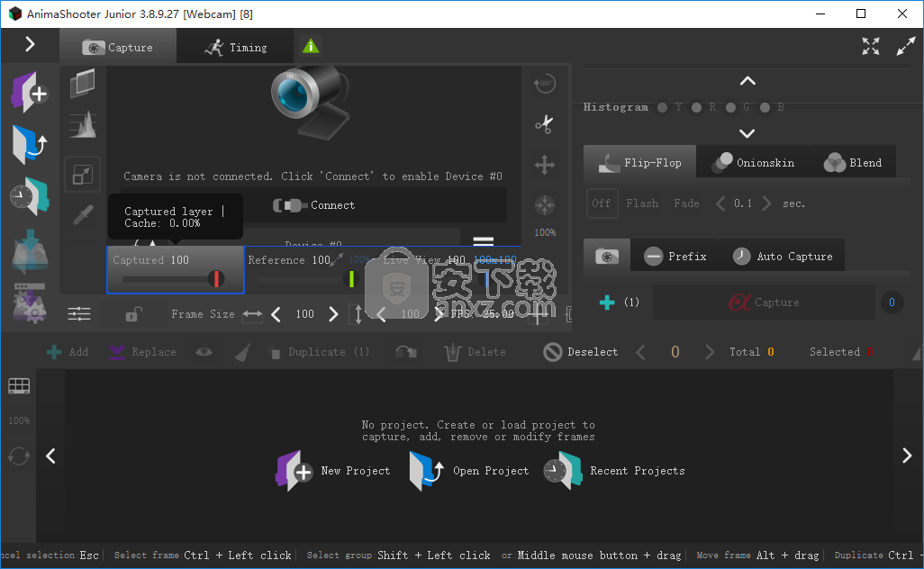The height and width of the screenshot is (569, 924).
Task: Increase seconds value with right chevron
Action: coord(766,203)
